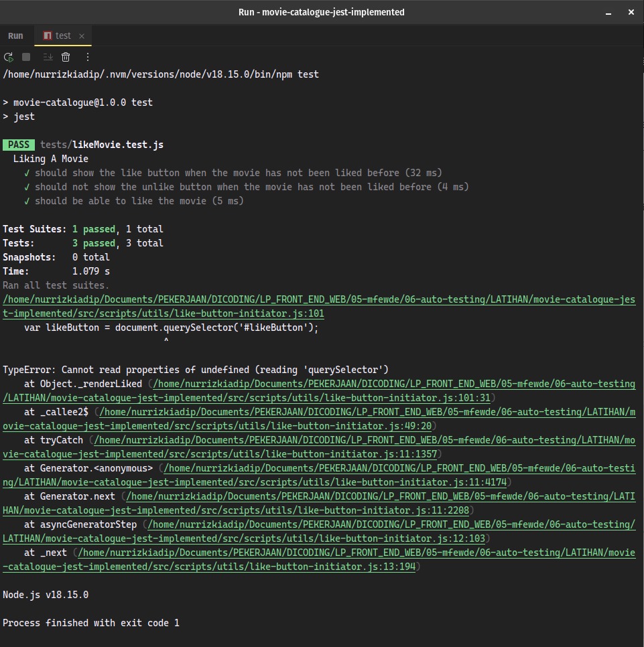Open the More options three-dot menu

pos(88,57)
